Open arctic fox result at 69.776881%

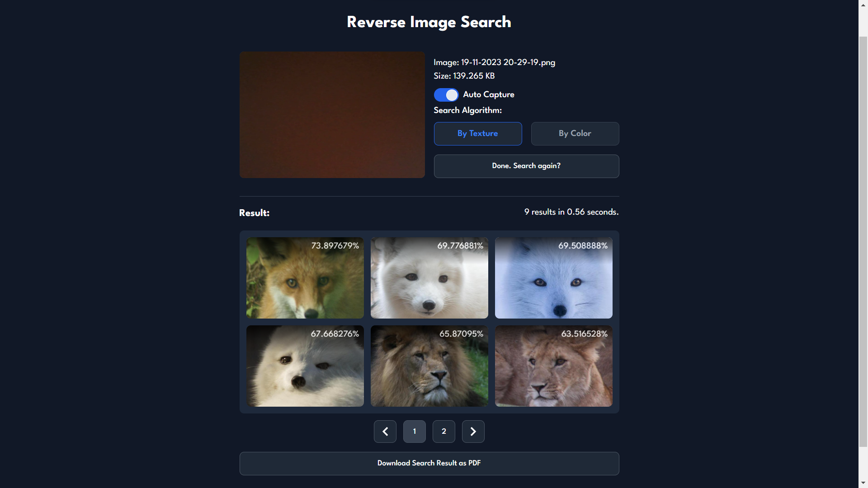coord(429,278)
